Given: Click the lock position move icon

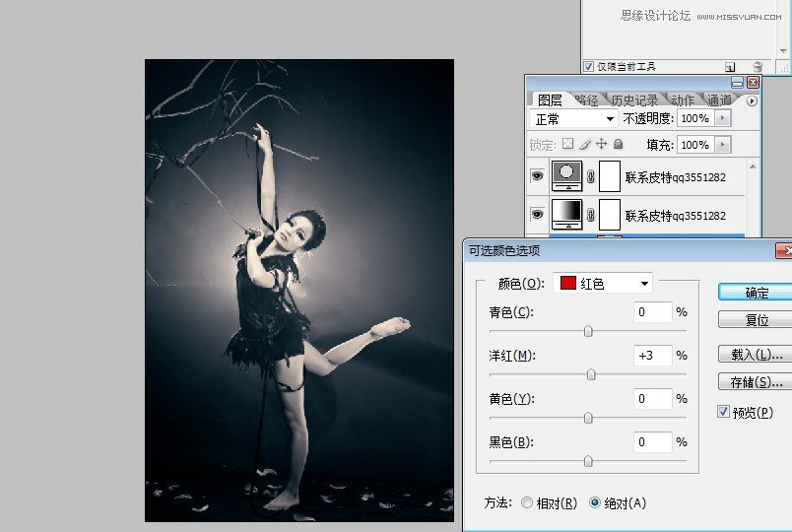Looking at the screenshot, I should pos(601,144).
